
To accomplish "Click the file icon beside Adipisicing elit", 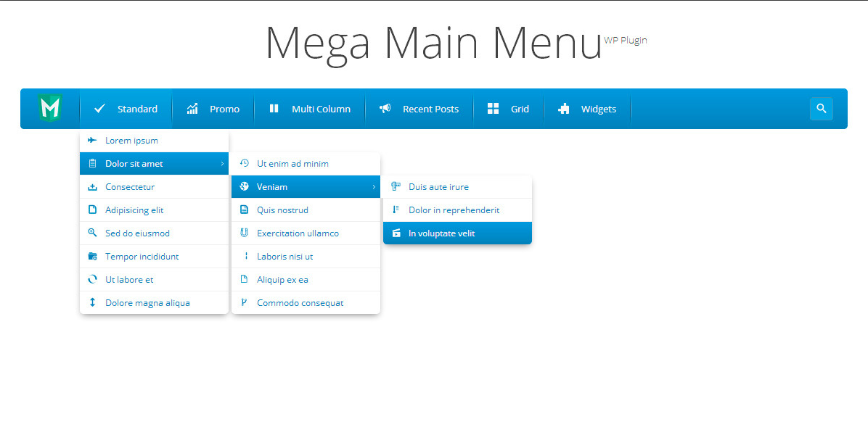I will (x=92, y=210).
